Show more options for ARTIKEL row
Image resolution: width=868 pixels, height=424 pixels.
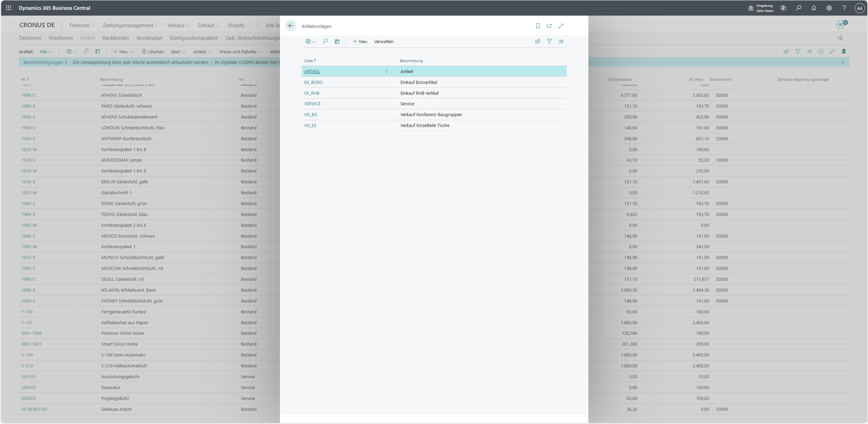tap(386, 72)
